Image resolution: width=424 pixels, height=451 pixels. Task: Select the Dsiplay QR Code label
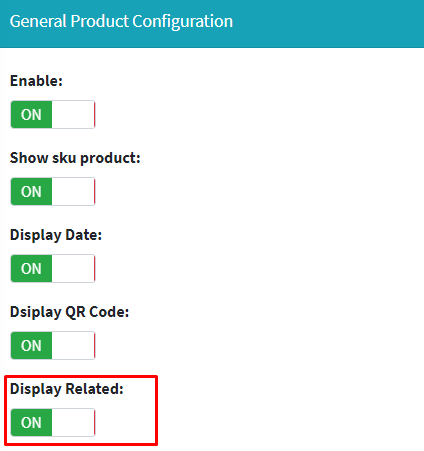(70, 312)
